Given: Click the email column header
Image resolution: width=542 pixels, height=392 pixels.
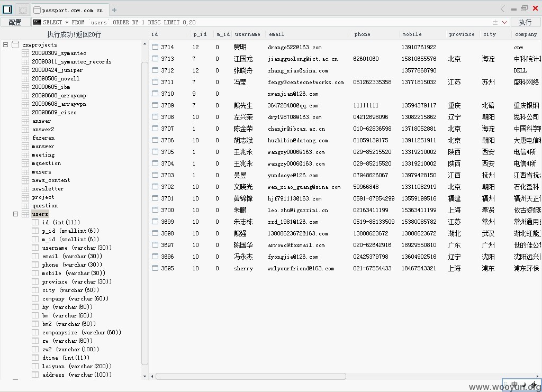Looking at the screenshot, I should [276, 34].
